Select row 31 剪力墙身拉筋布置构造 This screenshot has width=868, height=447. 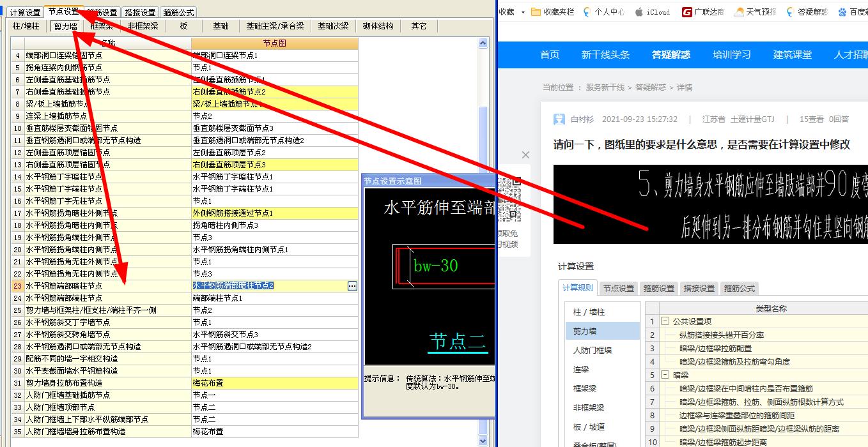pos(107,383)
